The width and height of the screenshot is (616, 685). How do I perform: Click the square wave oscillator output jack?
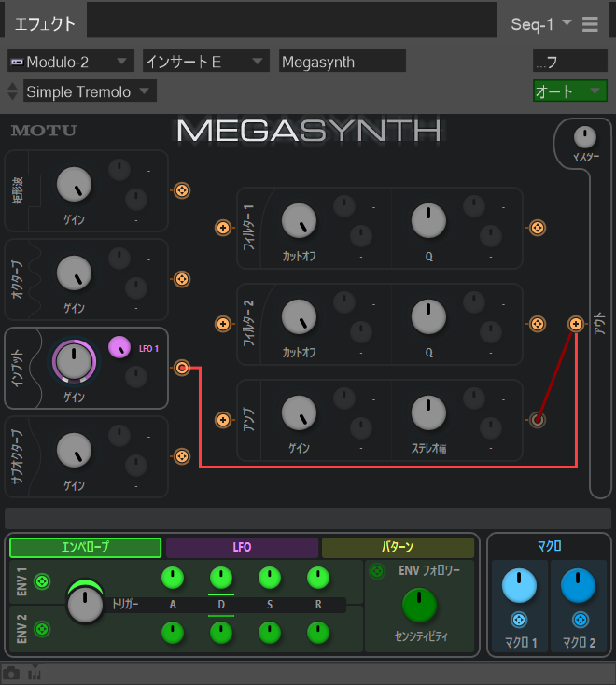tap(182, 190)
